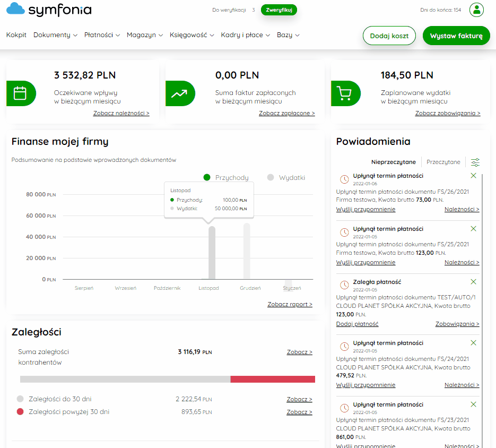Expand the Magazyn menu

(x=145, y=35)
